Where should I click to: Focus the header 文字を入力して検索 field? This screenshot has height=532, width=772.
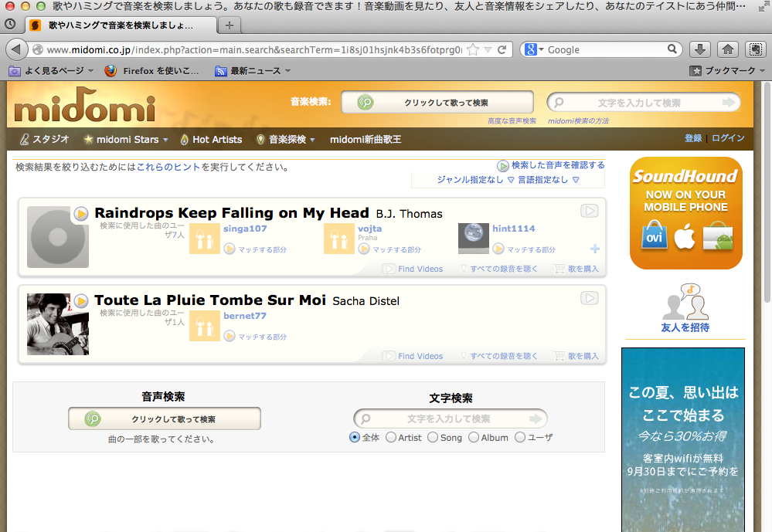pos(644,103)
